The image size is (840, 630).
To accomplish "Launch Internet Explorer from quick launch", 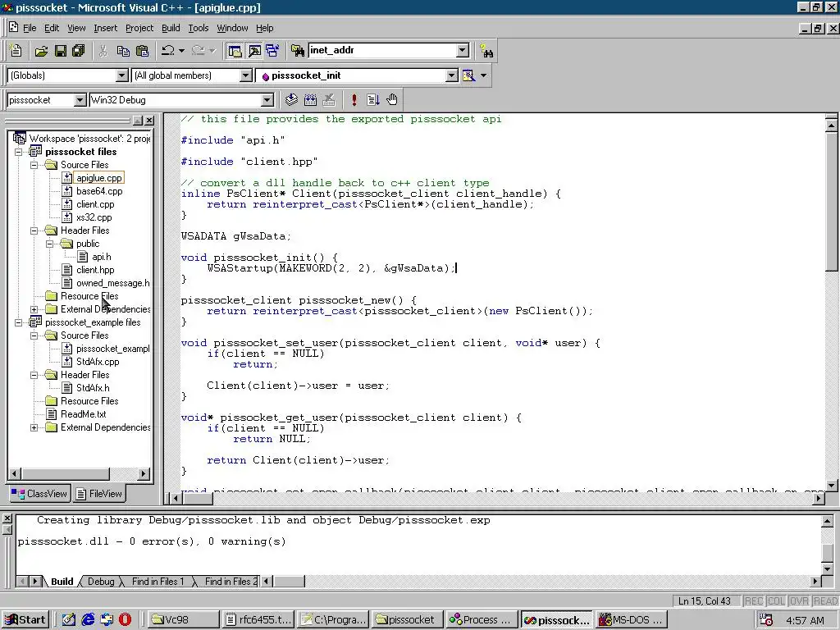I will 87,620.
